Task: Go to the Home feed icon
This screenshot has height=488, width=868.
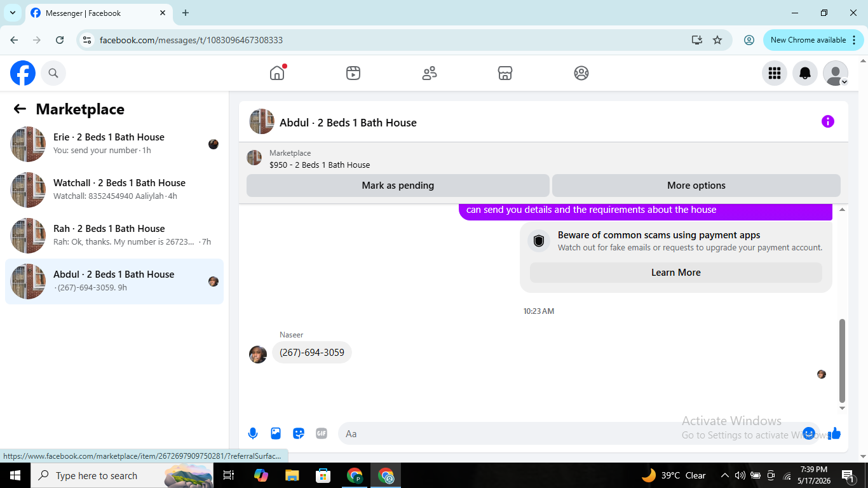Action: tap(277, 73)
